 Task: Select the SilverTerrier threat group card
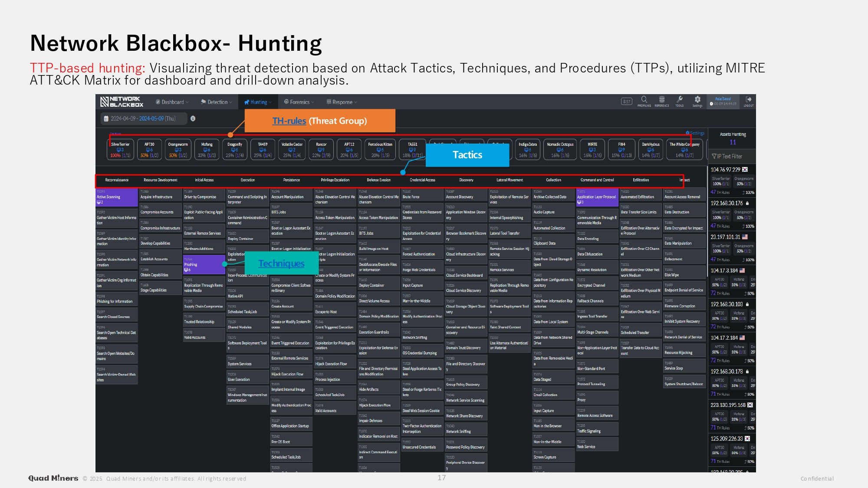pyautogui.click(x=120, y=149)
